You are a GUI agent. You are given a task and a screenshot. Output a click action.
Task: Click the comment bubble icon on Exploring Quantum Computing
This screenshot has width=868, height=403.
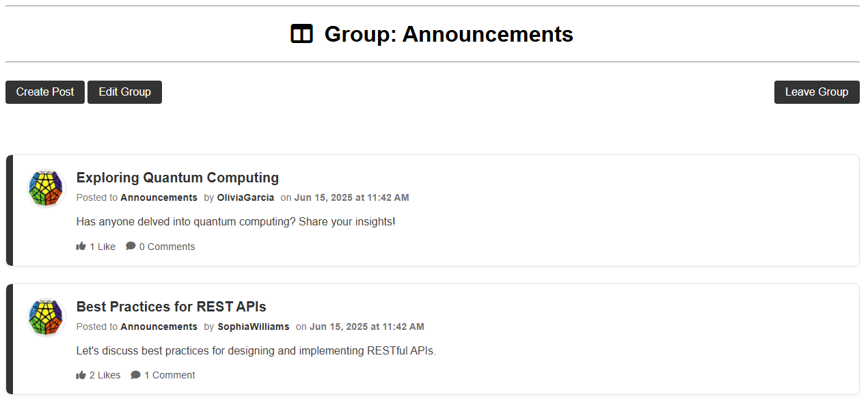(x=131, y=246)
